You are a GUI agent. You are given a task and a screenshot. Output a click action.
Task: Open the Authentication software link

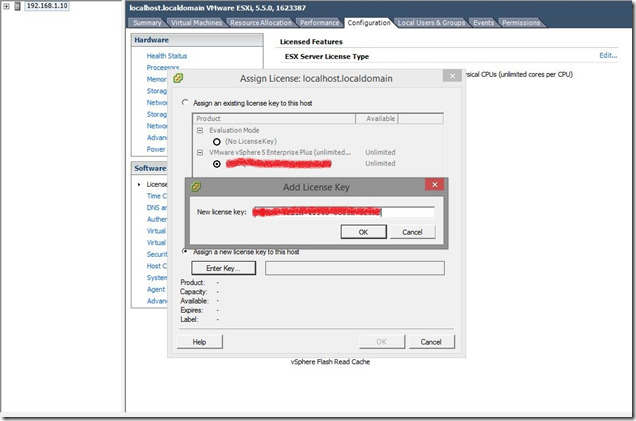click(157, 219)
